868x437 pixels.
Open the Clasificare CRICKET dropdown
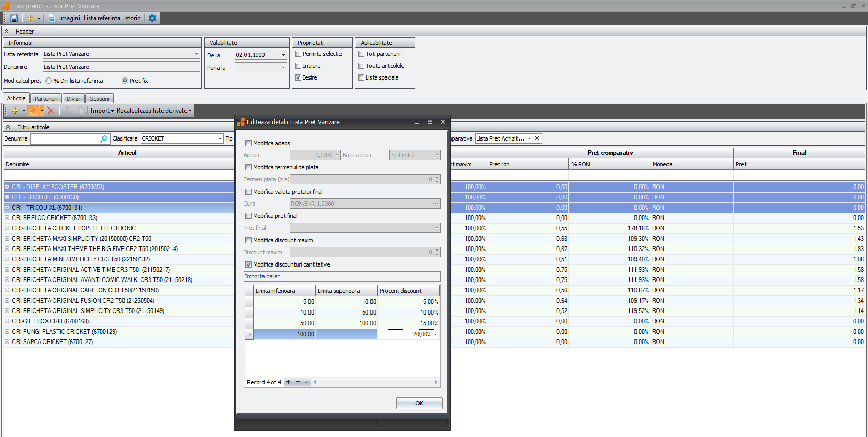220,138
